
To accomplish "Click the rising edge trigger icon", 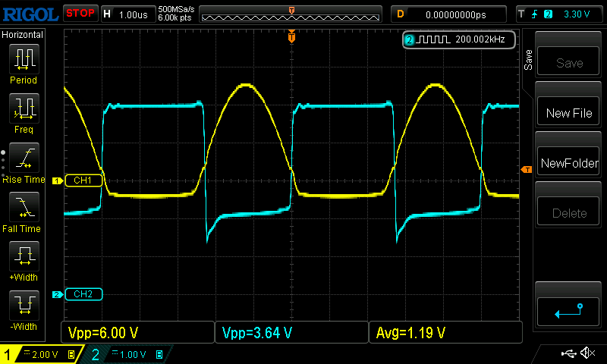I will click(x=535, y=14).
